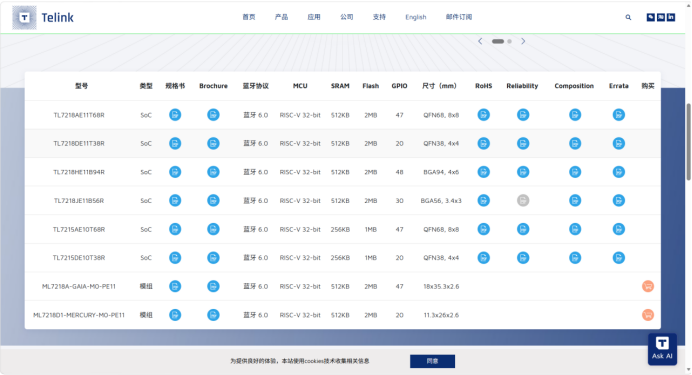Screen dimensions: 692x375
Task: Download Brochure PDF for ML7218A-GAIA-MO-PE11
Action: click(213, 286)
